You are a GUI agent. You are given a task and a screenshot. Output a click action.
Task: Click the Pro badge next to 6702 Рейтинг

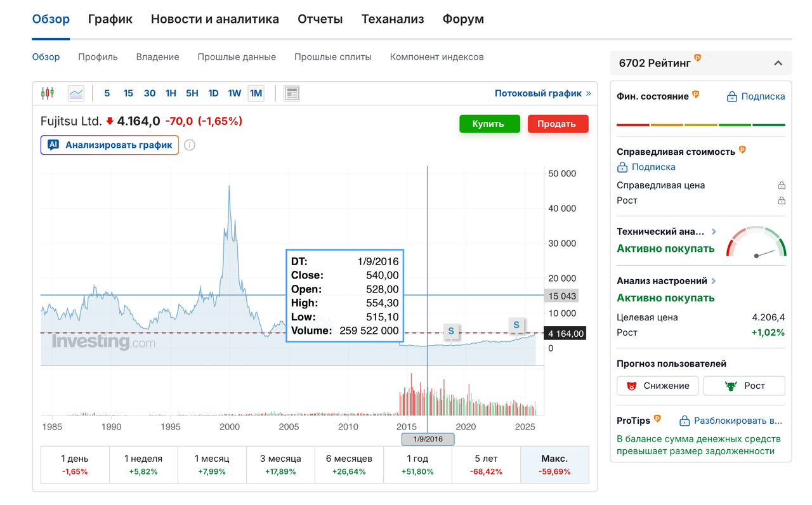click(697, 58)
